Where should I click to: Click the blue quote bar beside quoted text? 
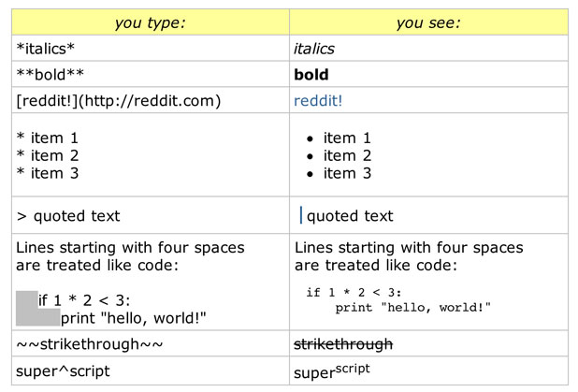point(301,215)
